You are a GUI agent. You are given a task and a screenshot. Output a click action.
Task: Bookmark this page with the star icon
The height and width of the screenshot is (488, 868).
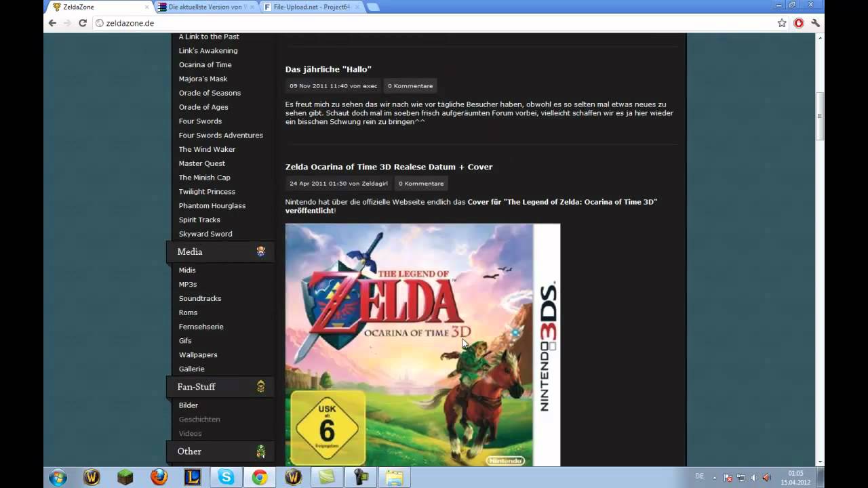point(782,23)
